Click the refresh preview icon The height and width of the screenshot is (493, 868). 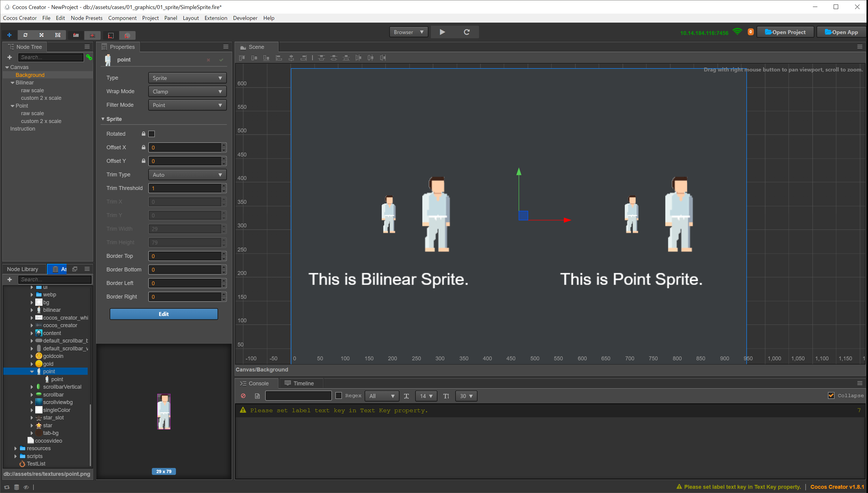point(466,32)
